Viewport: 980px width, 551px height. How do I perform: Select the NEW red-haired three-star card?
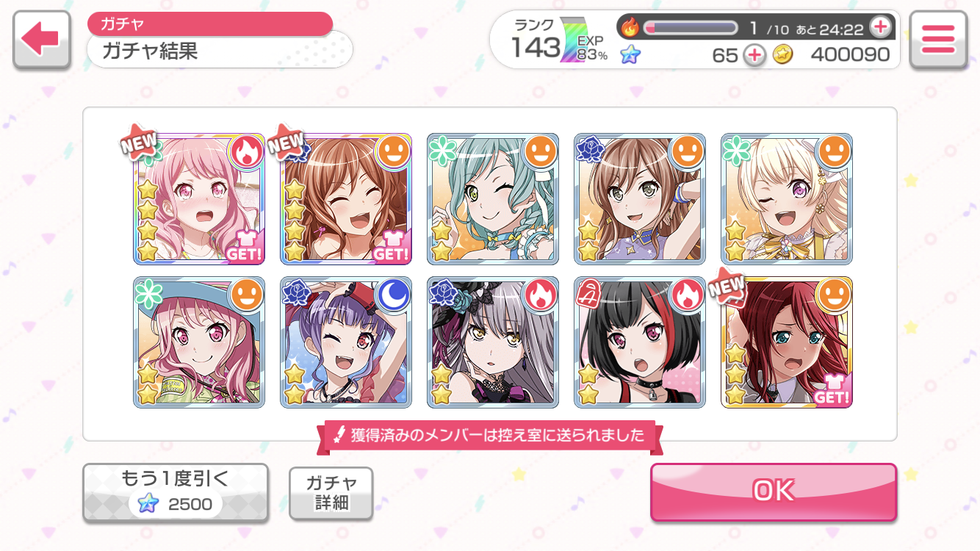[787, 342]
